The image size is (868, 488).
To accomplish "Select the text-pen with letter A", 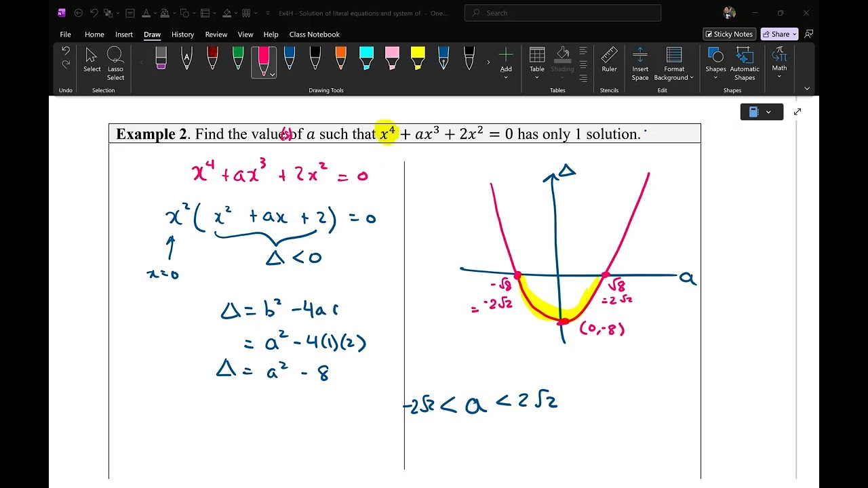I will [186, 58].
